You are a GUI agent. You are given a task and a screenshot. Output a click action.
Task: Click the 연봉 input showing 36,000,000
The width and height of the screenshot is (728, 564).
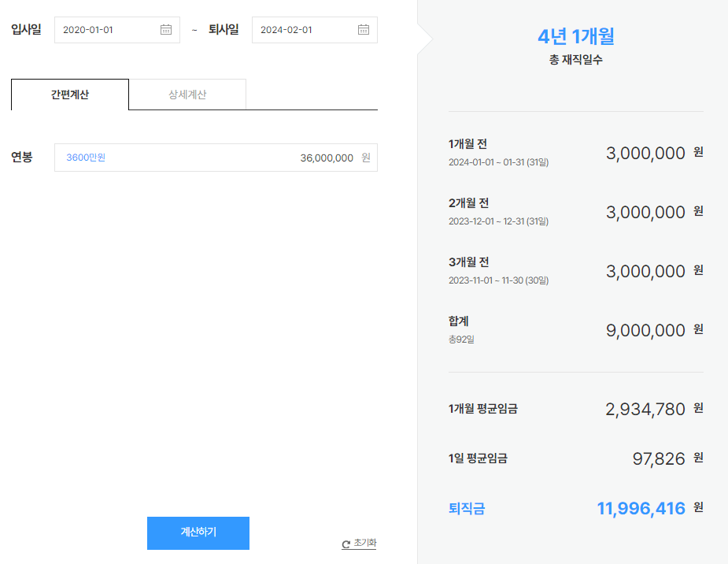click(216, 158)
